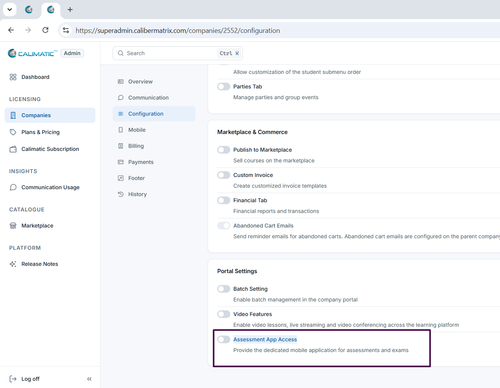The width and height of the screenshot is (500, 388).
Task: Click the Portal Settings heading
Action: coord(237,271)
